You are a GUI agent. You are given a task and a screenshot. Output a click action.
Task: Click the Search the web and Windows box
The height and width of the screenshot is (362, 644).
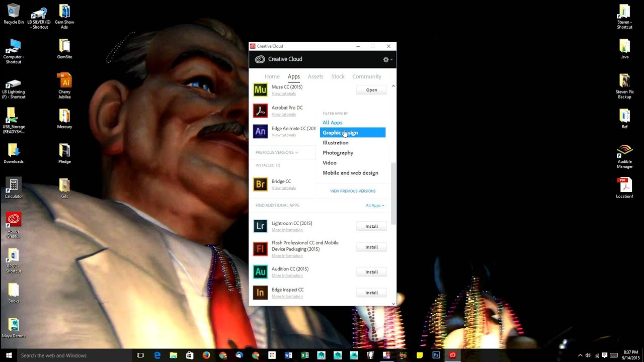(74, 355)
